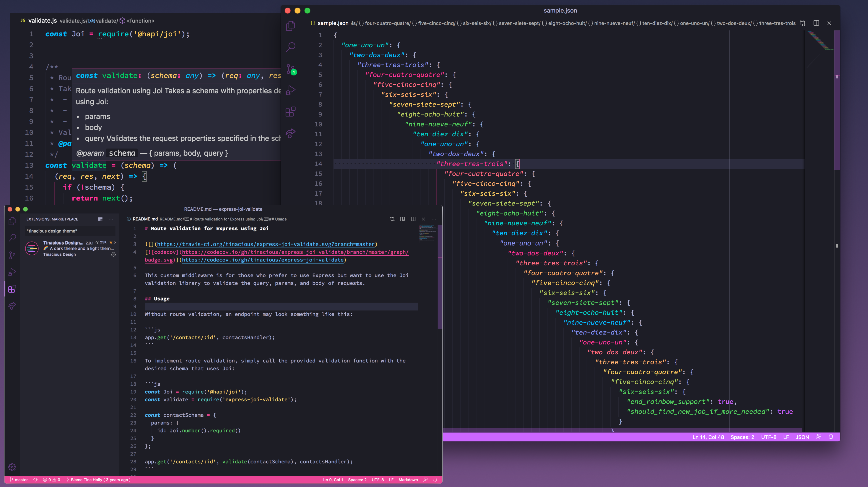Viewport: 868px width, 487px height.
Task: Change indentation via Spaces: 2 in README status bar
Action: coord(357,480)
